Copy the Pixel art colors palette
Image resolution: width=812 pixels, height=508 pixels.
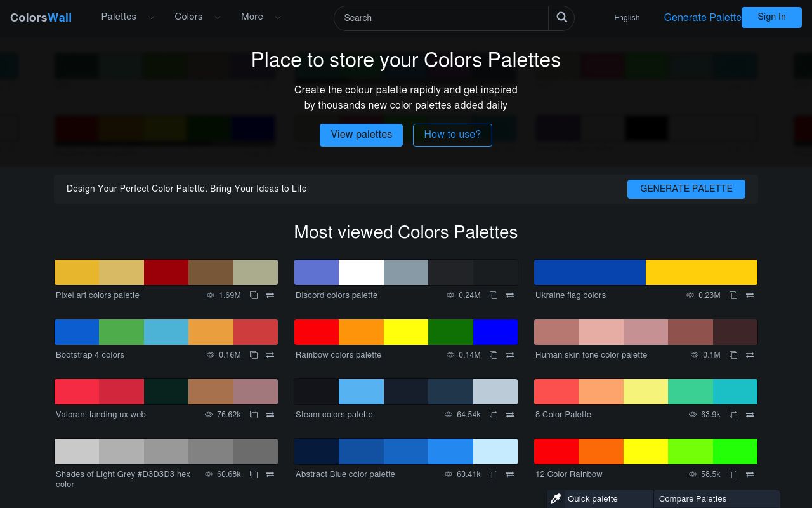point(254,295)
